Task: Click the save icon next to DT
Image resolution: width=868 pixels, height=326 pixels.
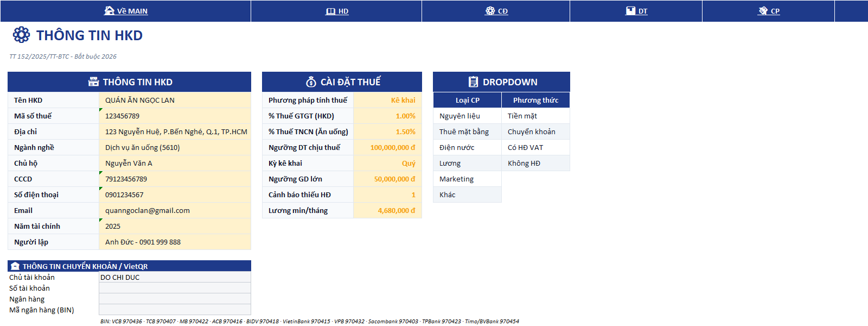Action: pos(630,10)
